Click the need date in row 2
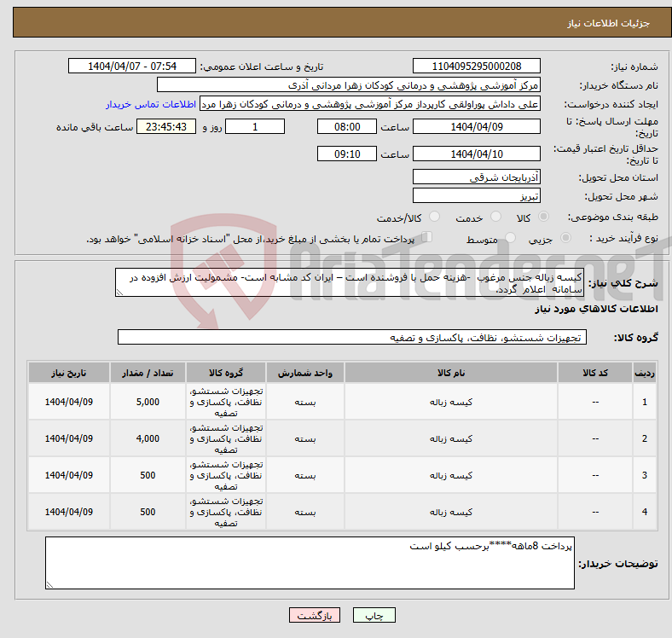The width and height of the screenshot is (672, 638). (68, 438)
